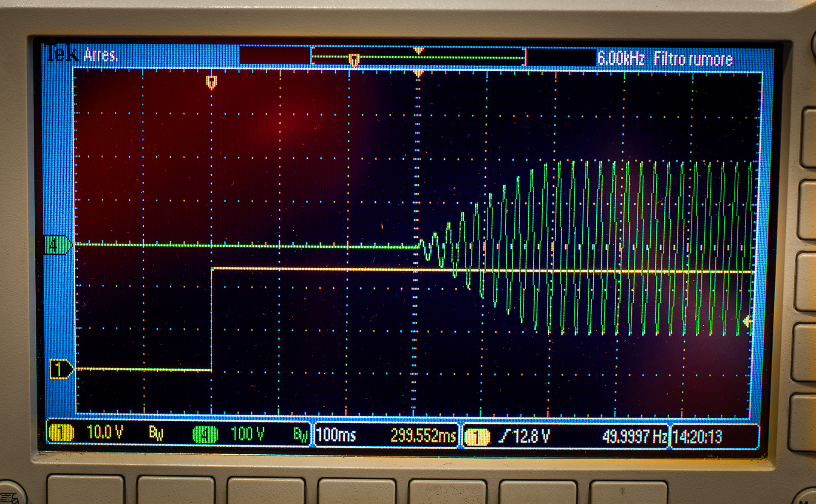This screenshot has height=504, width=816.
Task: Click the Bw icon beside 100 V
Action: click(300, 435)
